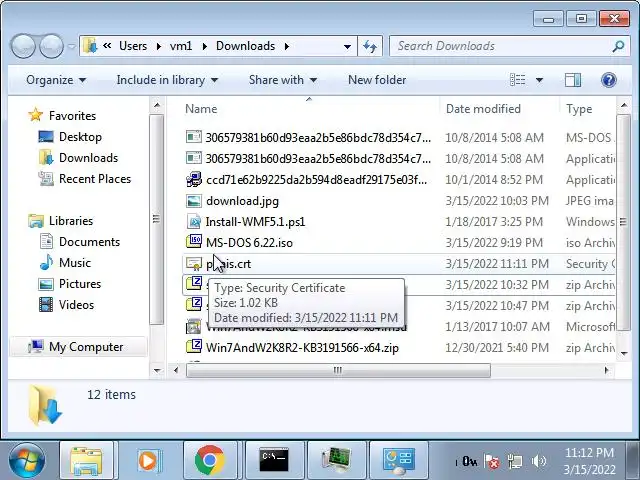The height and width of the screenshot is (480, 640).
Task: Click file name download.jpg
Action: click(x=242, y=201)
